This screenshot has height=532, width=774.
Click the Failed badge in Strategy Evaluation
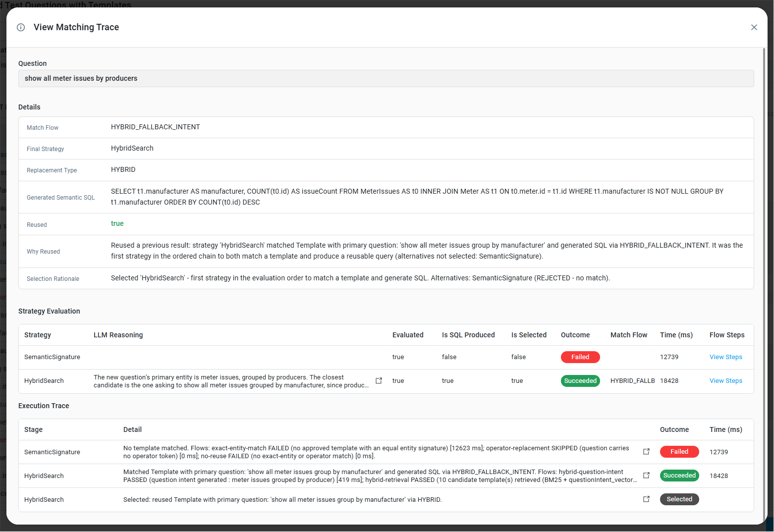tap(580, 357)
